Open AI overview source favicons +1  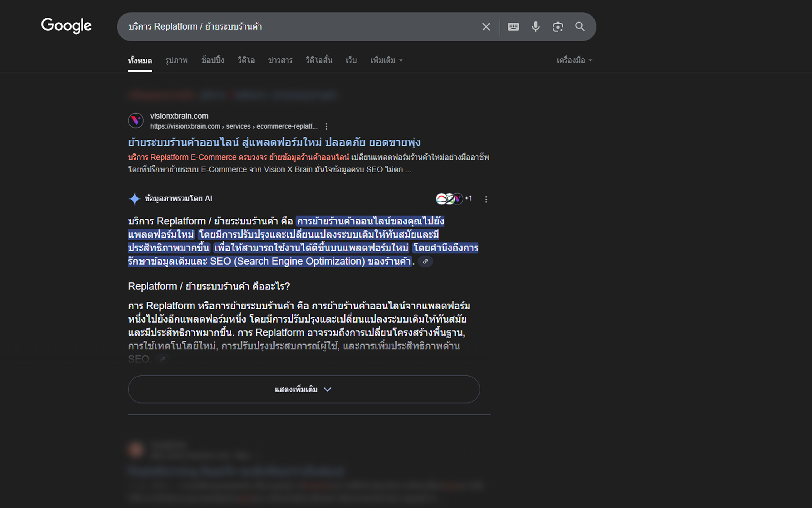pos(454,199)
